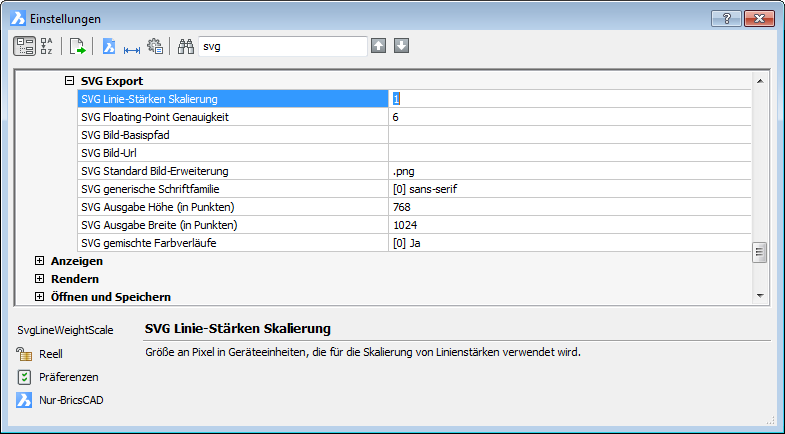The image size is (785, 434).
Task: Click the settings list scrollbar down arrow
Action: (760, 296)
